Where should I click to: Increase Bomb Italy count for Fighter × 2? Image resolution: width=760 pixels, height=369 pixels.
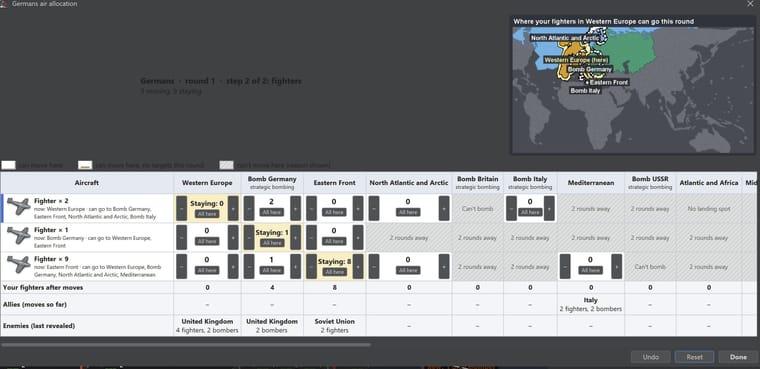tap(549, 209)
